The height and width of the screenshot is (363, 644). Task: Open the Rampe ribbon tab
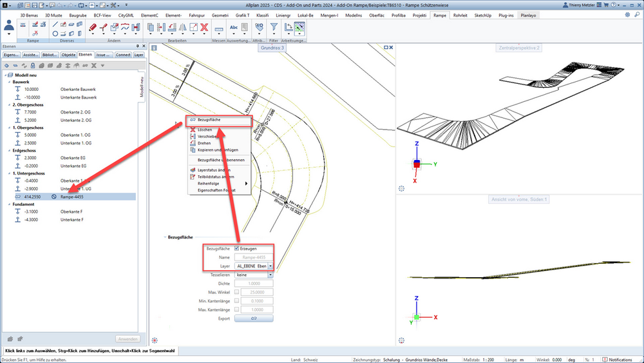tap(439, 15)
